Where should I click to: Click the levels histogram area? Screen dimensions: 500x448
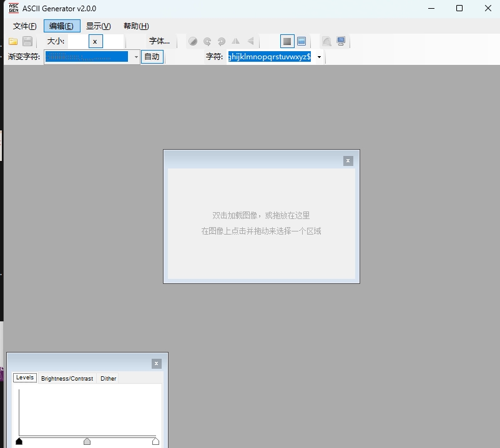coord(87,412)
